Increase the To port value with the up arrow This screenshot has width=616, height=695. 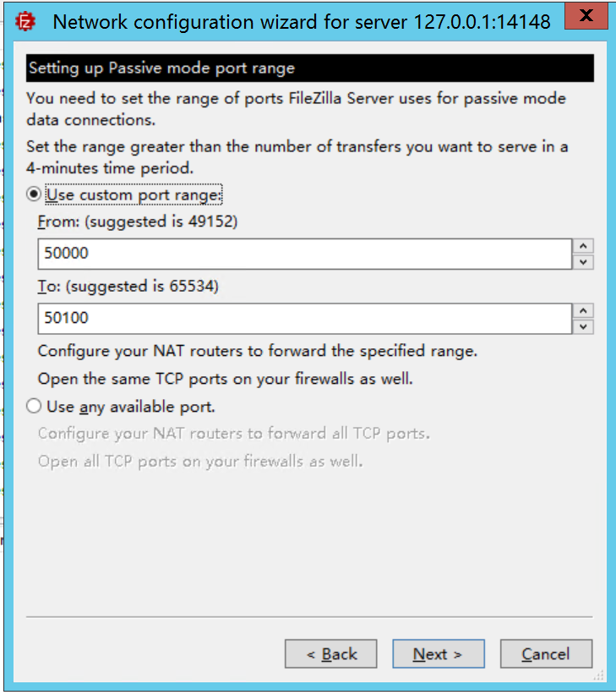[583, 310]
